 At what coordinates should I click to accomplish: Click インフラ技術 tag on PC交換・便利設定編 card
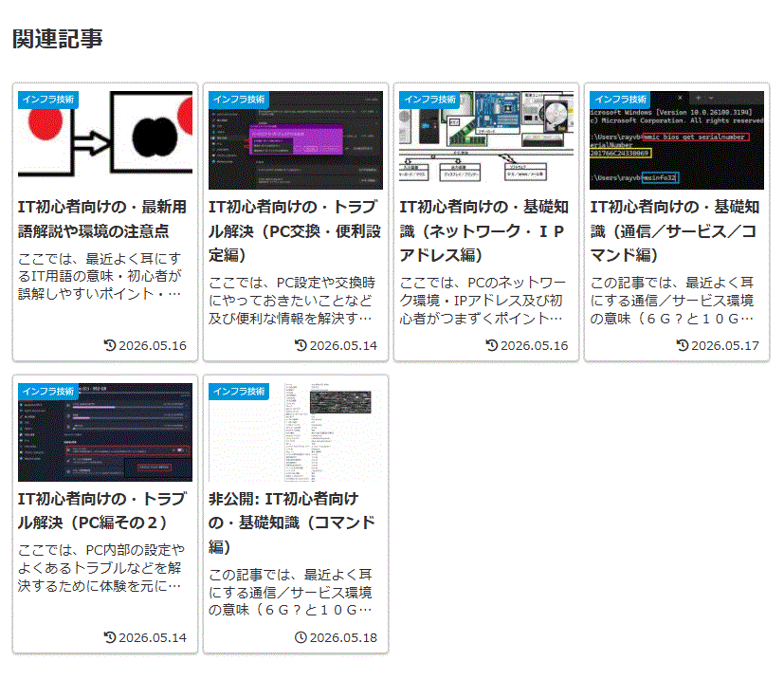tap(239, 99)
